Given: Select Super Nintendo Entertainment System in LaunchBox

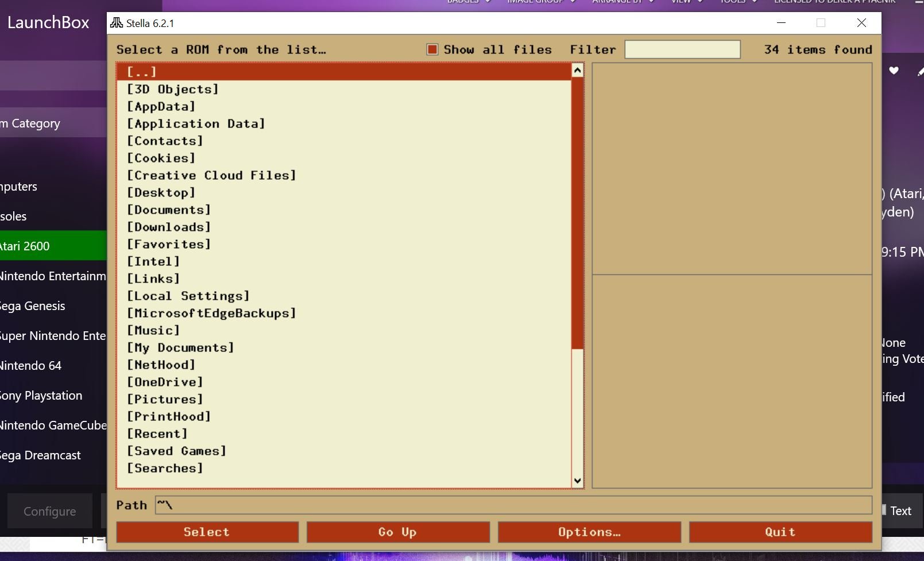Looking at the screenshot, I should click(53, 335).
